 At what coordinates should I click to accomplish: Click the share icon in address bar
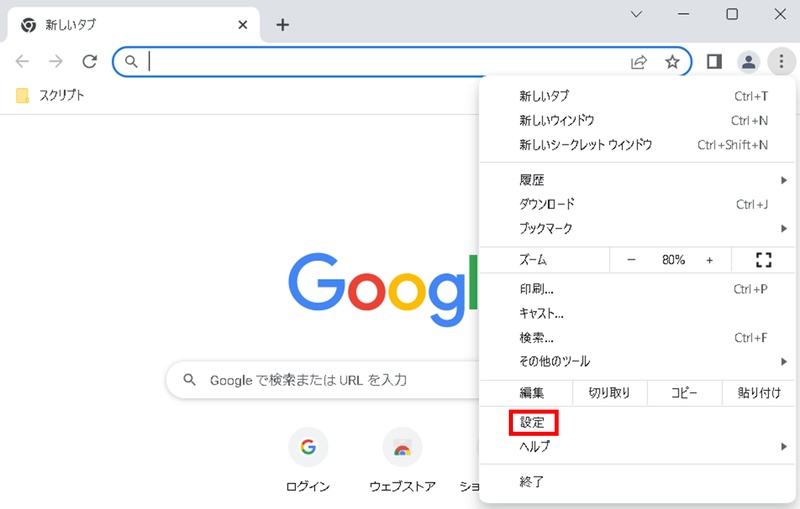coord(639,62)
